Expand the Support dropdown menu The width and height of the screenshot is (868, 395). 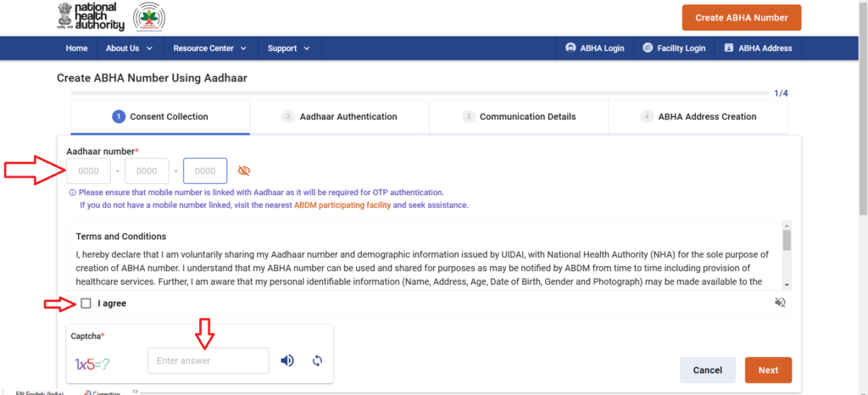point(289,48)
